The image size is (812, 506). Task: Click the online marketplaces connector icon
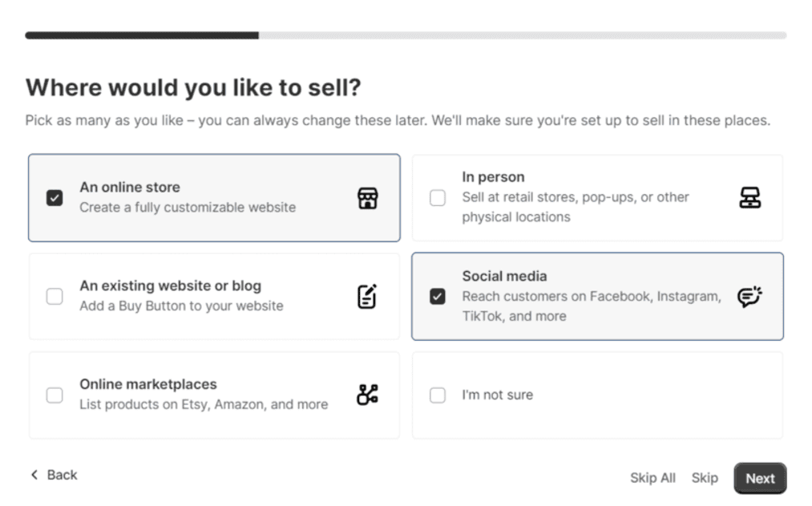pyautogui.click(x=367, y=395)
